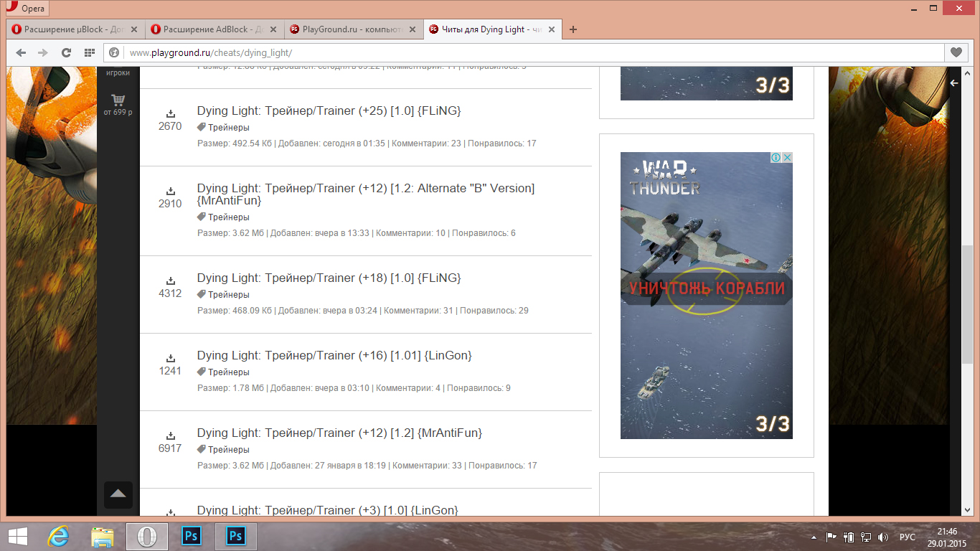Open the shopping cart icon in the sidebar
This screenshot has height=551, width=980.
coord(118,100)
